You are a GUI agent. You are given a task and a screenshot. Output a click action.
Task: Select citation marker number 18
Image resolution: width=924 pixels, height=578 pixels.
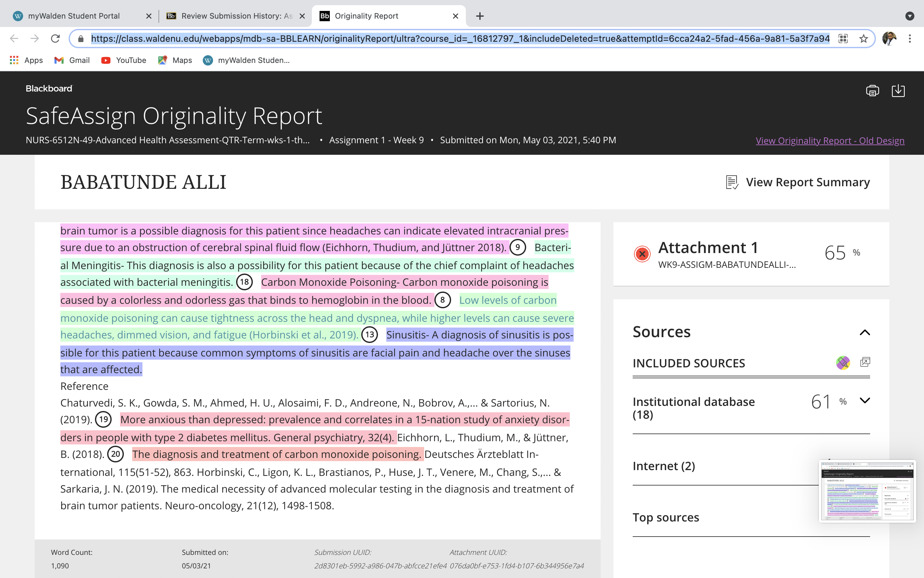(x=244, y=282)
